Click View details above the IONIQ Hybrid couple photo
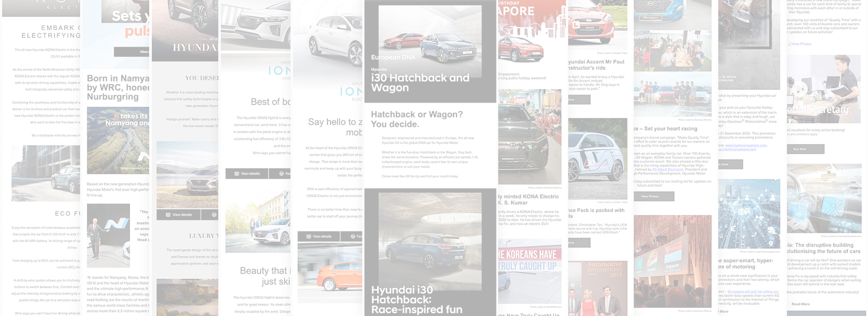This screenshot has height=316, width=868. click(247, 174)
